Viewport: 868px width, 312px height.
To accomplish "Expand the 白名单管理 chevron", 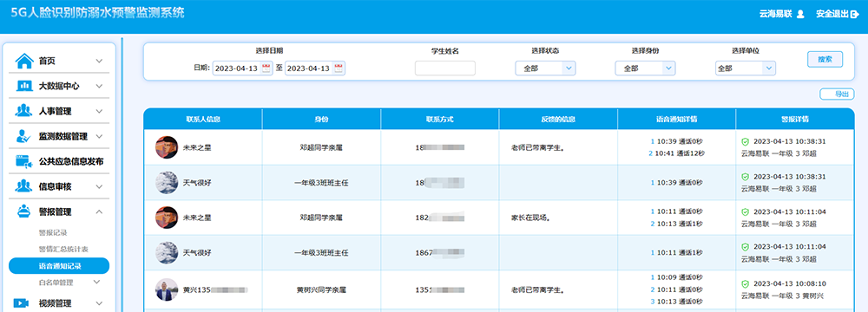I will pyautogui.click(x=97, y=283).
